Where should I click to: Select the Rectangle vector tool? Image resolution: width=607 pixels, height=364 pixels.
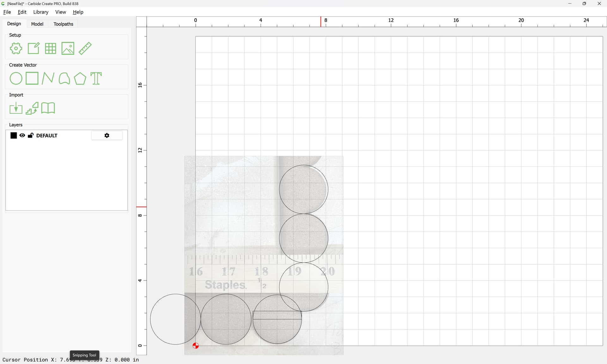coord(32,78)
